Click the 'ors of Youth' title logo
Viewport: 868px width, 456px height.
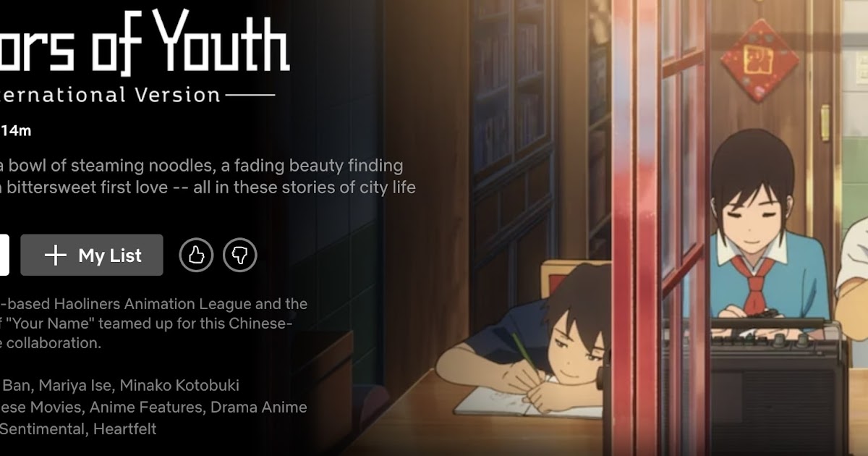click(x=145, y=42)
